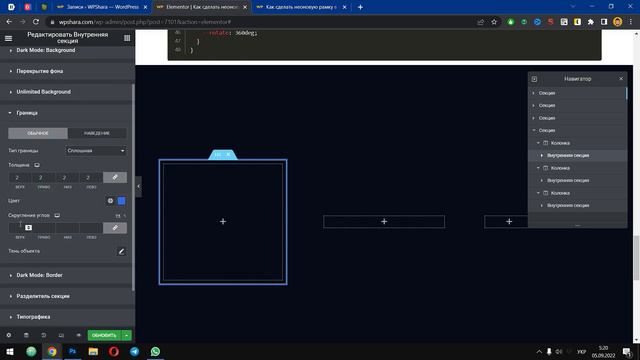Open Photoshop from the taskbar
This screenshot has height=360, width=640.
point(72,351)
